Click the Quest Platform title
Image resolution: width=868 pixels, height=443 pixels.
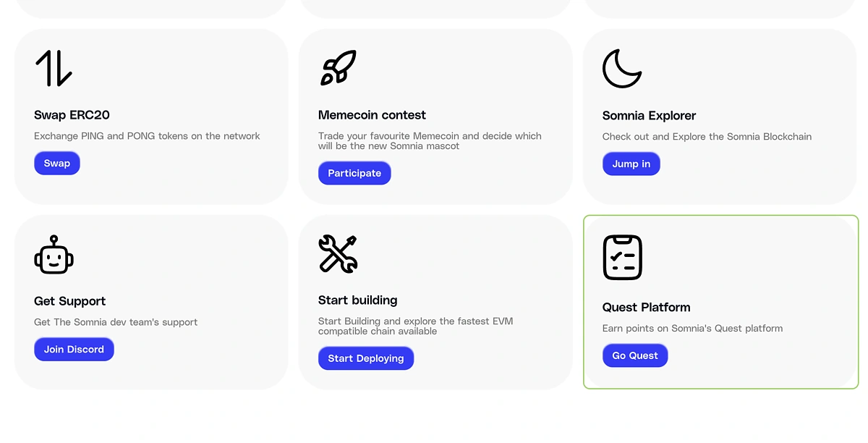(x=646, y=307)
